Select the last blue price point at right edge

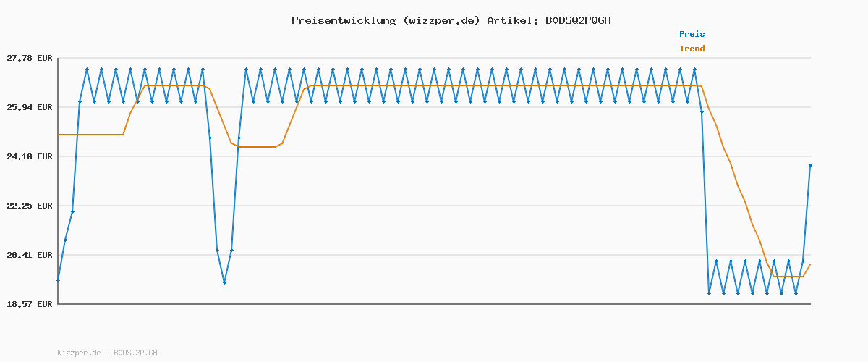tap(810, 166)
